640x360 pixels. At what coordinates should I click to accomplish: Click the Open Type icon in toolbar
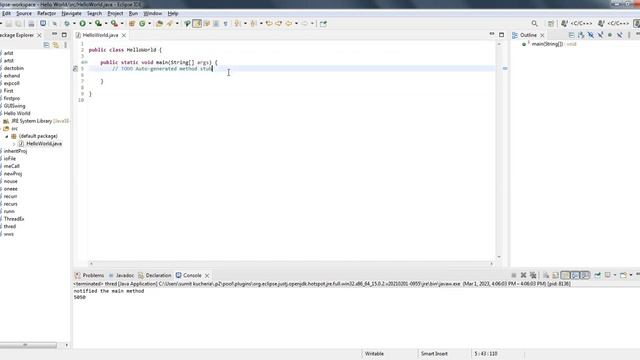[159, 24]
